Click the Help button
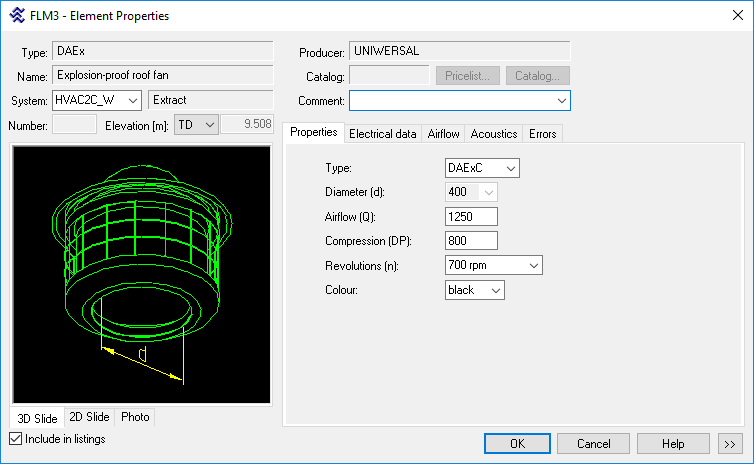Screen dimensions: 754x464 tap(673, 443)
